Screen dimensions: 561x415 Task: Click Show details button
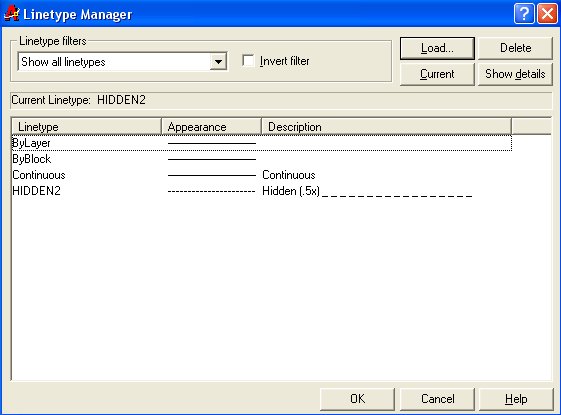pyautogui.click(x=515, y=74)
